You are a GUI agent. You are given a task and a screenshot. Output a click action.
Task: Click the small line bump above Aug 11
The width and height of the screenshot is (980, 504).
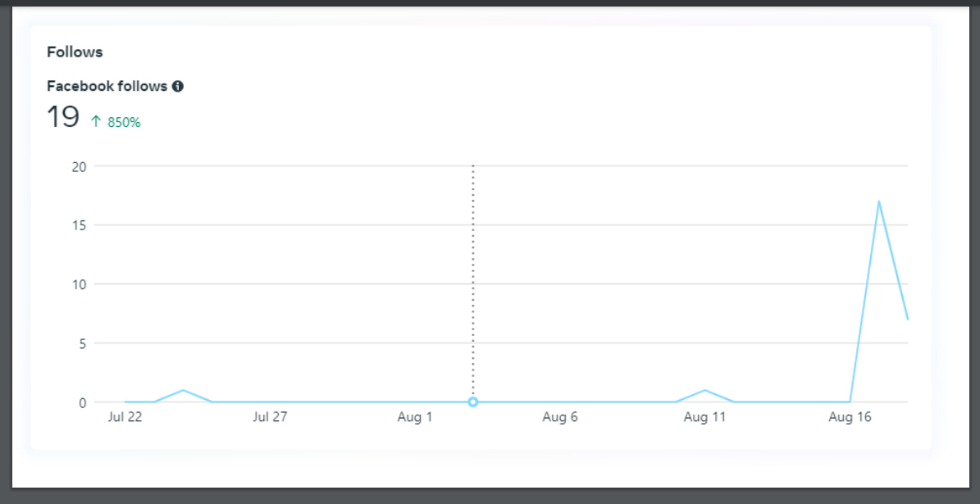pos(704,391)
